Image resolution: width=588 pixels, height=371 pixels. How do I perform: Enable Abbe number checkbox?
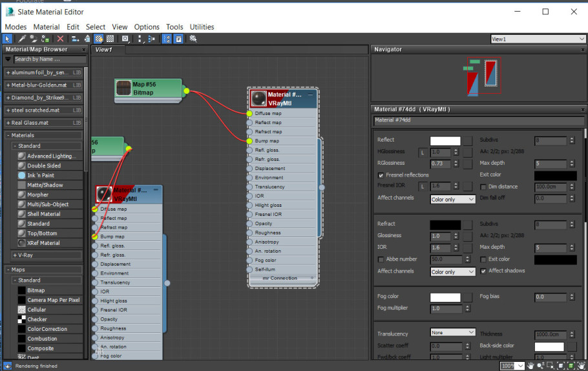[x=381, y=259]
